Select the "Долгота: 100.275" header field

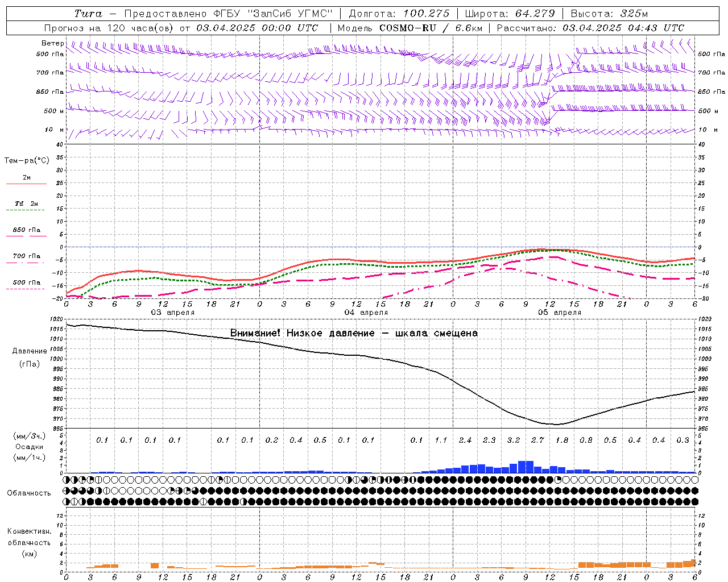[399, 14]
